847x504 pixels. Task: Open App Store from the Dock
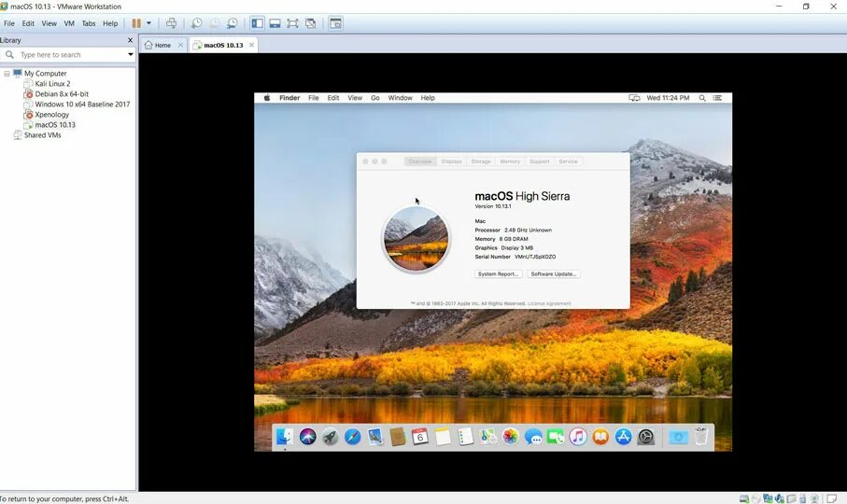tap(624, 436)
